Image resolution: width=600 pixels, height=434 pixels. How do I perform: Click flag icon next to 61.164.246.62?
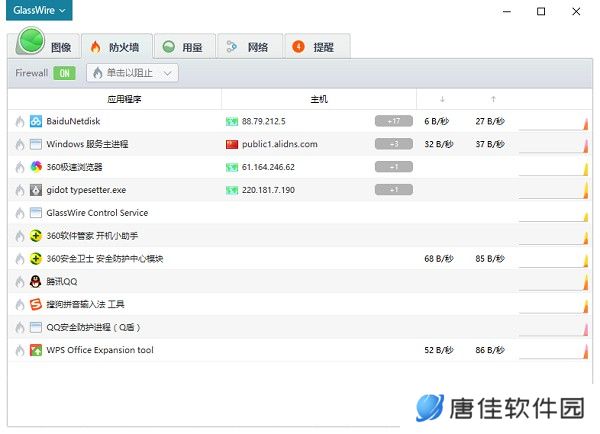click(232, 168)
